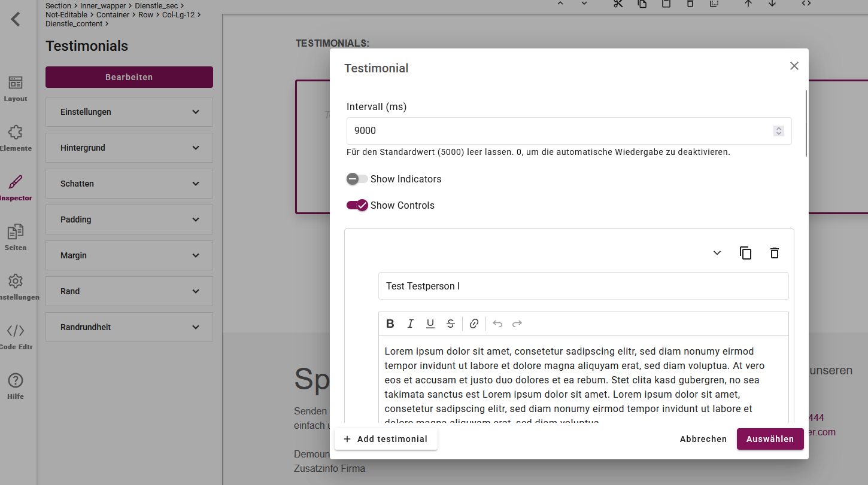Viewport: 868px width, 485px height.
Task: Click the Test Testperson I name field
Action: [x=583, y=286]
